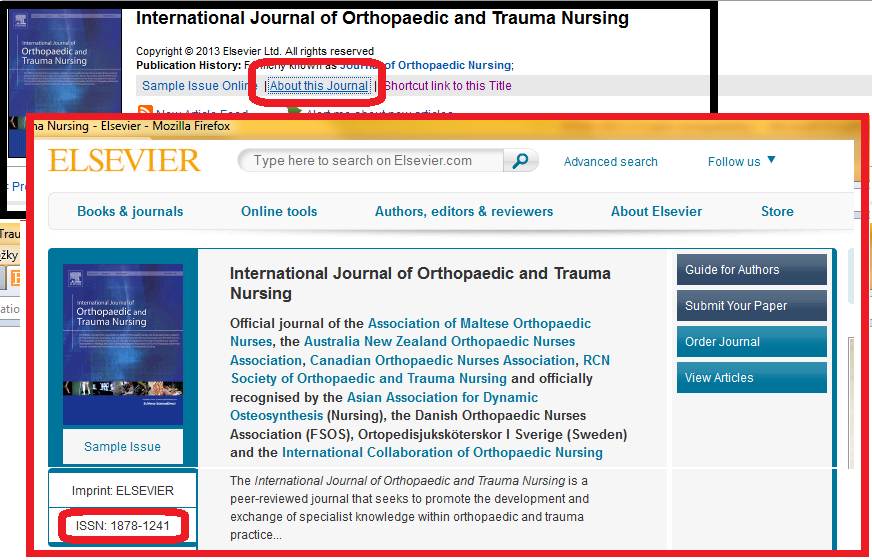Click the Sample Issue button under cover
Viewport: 872px width, 560px height.
pos(122,447)
